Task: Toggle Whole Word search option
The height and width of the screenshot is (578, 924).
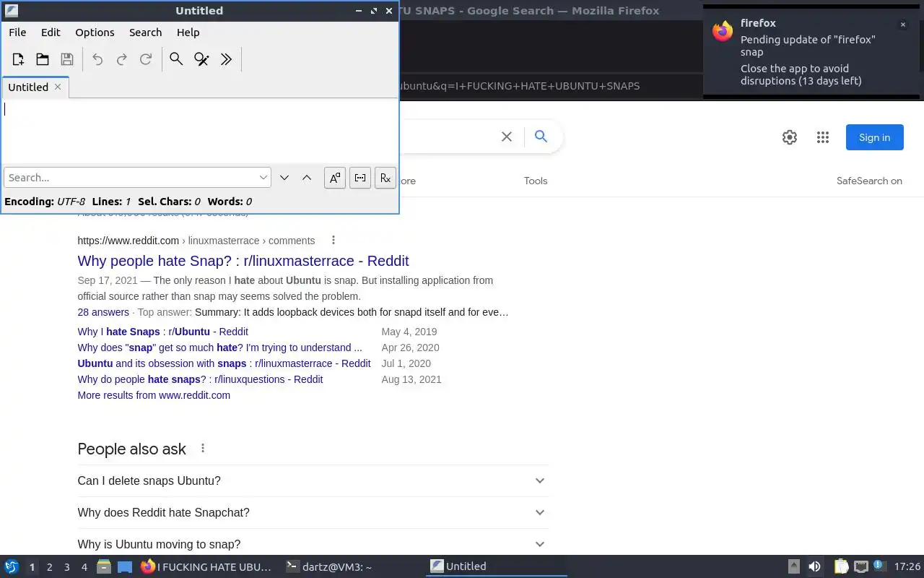Action: pyautogui.click(x=360, y=178)
